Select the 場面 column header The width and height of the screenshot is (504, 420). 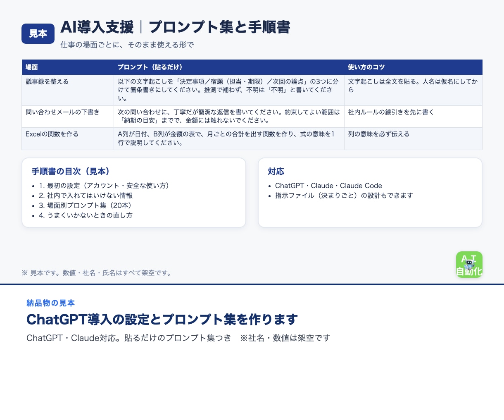[68, 67]
